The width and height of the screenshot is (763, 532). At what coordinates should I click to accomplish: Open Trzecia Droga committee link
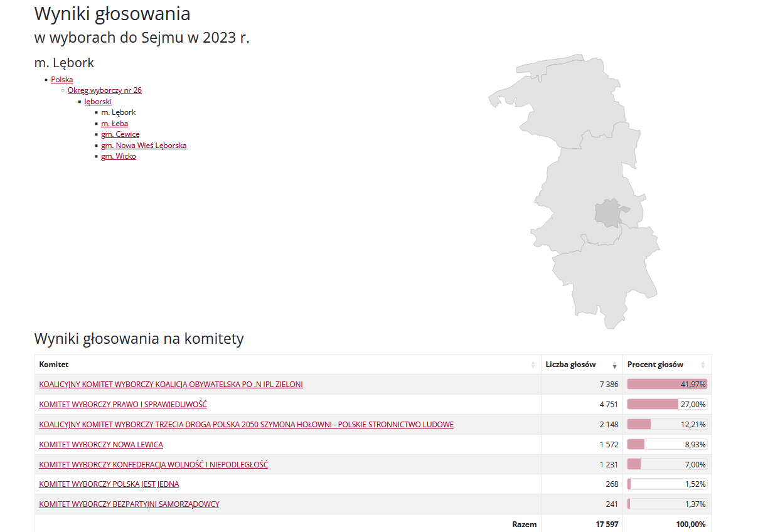coord(246,425)
